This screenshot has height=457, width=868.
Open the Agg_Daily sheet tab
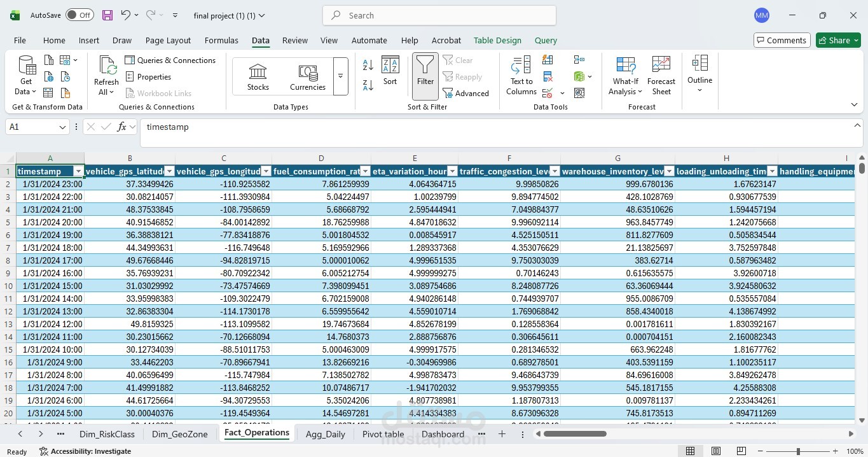[x=326, y=434]
